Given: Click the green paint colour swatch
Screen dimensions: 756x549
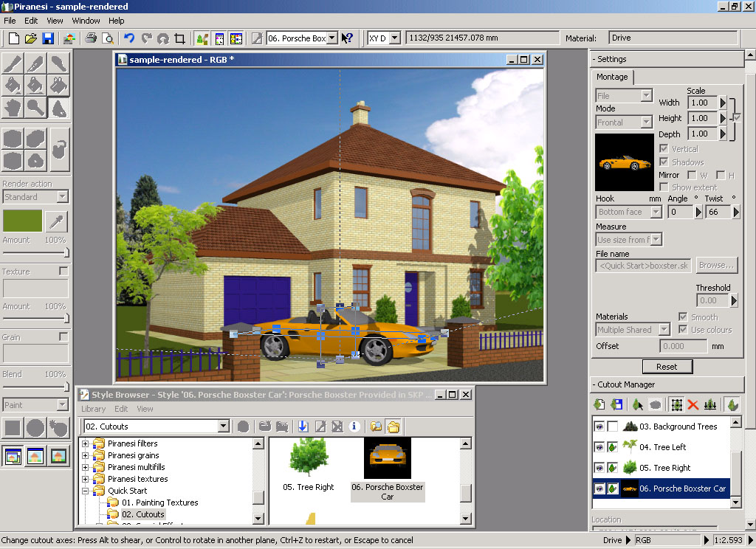Looking at the screenshot, I should pyautogui.click(x=23, y=221).
